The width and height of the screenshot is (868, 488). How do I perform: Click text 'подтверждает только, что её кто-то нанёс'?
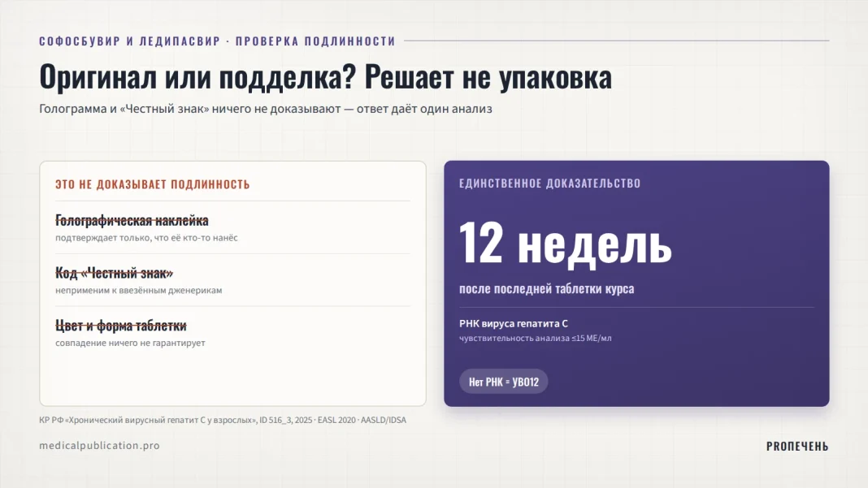[x=146, y=237]
